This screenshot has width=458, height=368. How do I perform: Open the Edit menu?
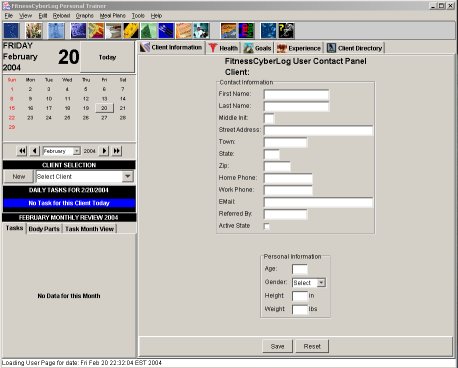pos(43,16)
